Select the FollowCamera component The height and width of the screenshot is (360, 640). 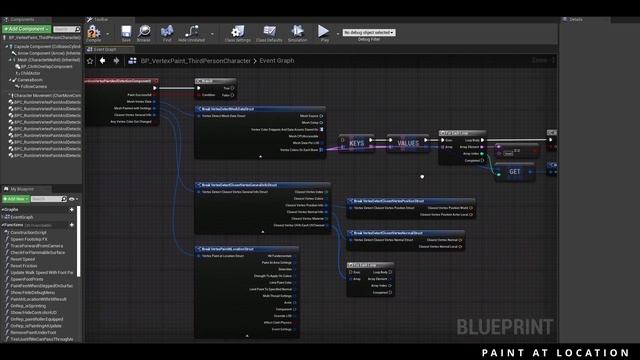point(33,87)
